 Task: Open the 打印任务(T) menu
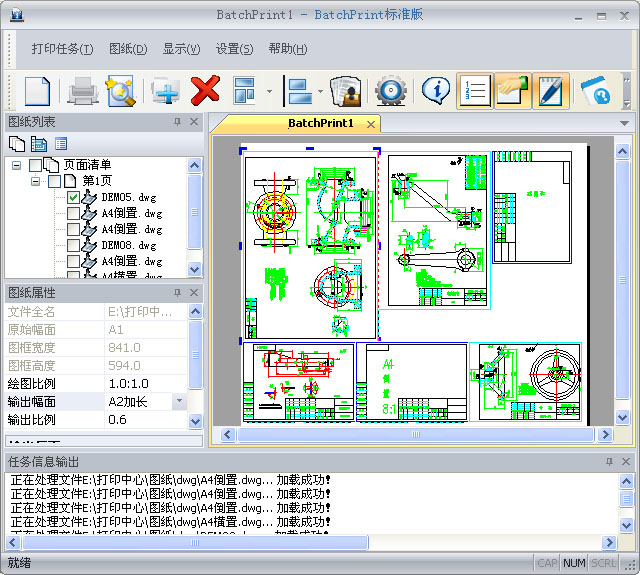coord(62,49)
